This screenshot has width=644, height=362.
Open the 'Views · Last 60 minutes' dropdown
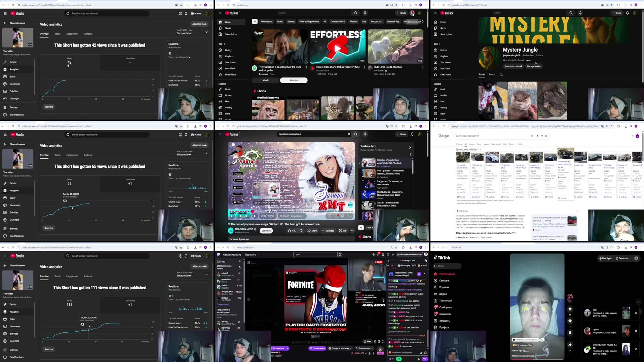(x=180, y=57)
